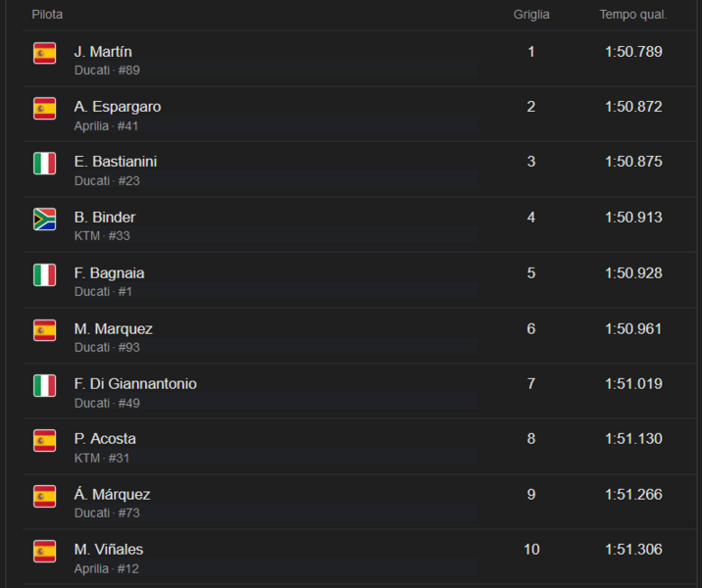This screenshot has height=588, width=702.
Task: Click the Spanish flag beside J. Martín
Action: pos(44,53)
